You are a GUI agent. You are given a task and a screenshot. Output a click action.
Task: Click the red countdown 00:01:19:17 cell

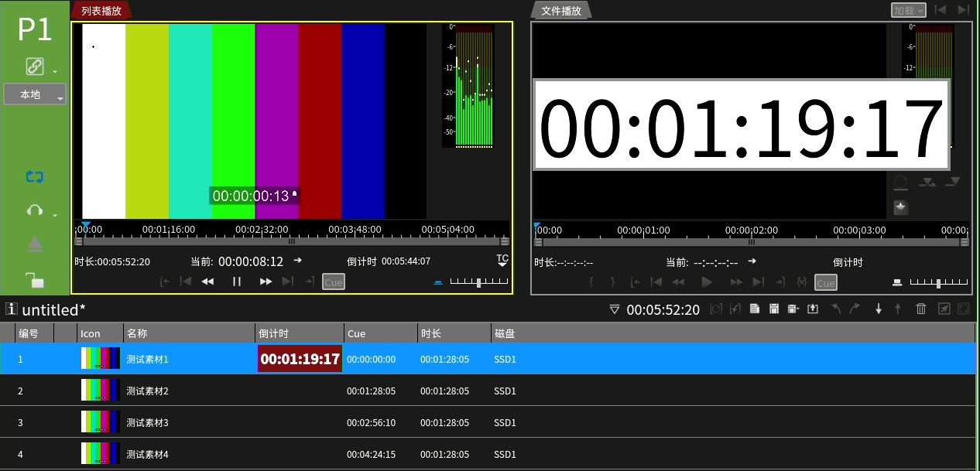300,359
